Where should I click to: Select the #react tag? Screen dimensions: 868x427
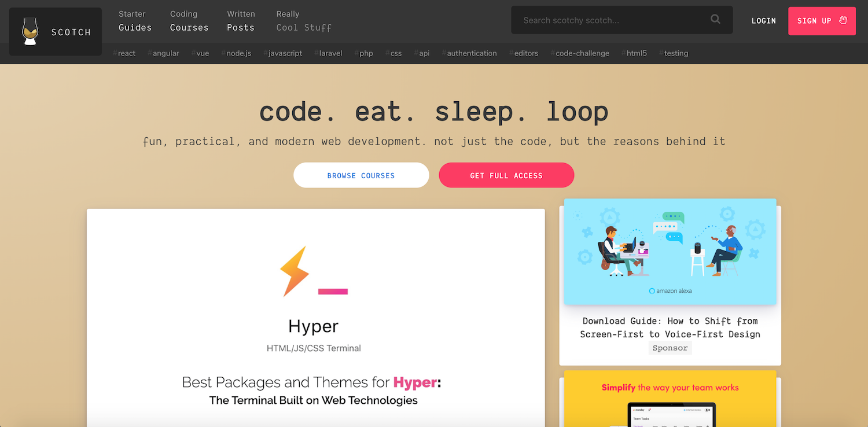(124, 53)
